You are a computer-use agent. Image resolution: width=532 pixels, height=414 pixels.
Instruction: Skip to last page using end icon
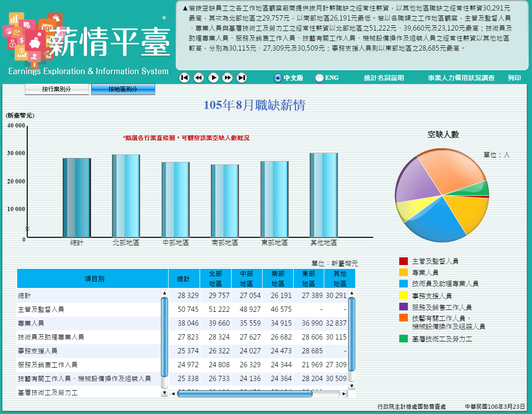click(x=242, y=77)
